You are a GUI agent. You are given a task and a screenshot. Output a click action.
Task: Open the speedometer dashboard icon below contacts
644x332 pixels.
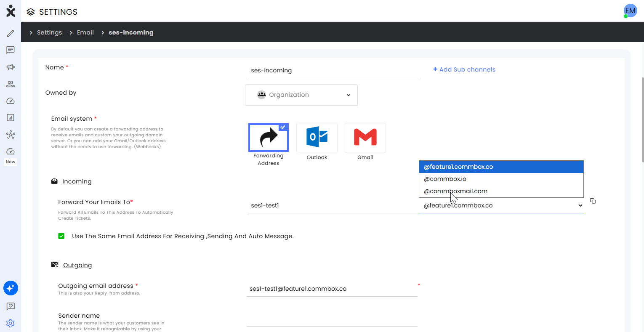pos(11,101)
